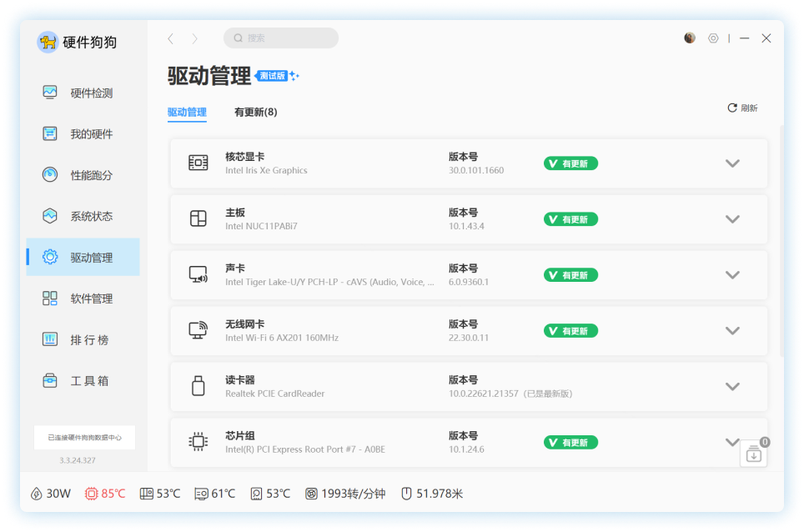Viewport: 804px width, 532px height.
Task: Open 硬件检测 in the sidebar
Action: [x=83, y=93]
